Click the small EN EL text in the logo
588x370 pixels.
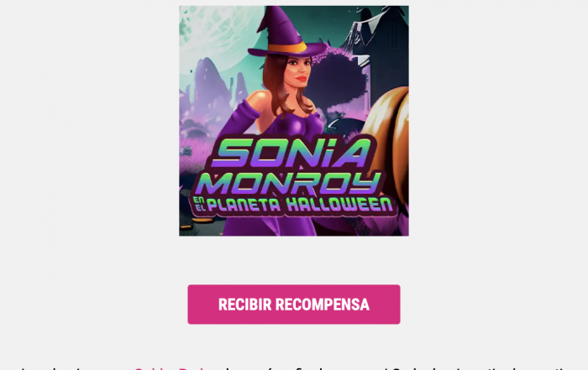(x=200, y=204)
